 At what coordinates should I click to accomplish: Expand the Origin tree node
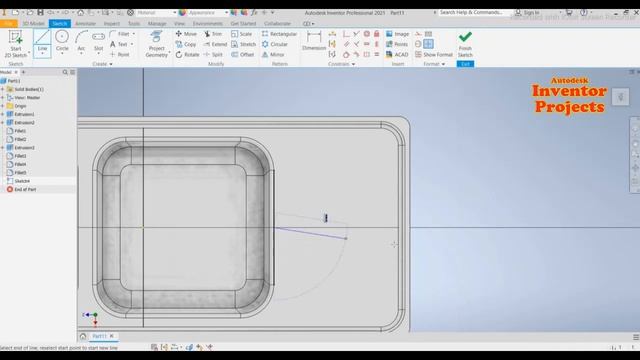click(x=3, y=106)
